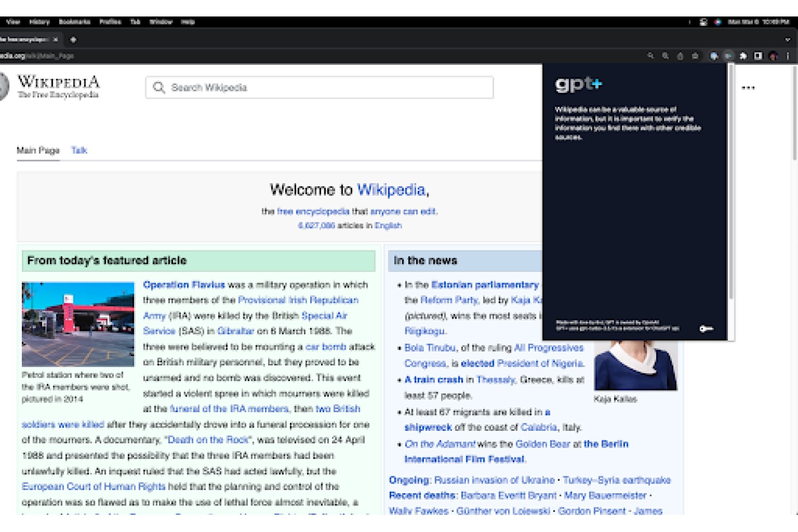Open the Riigikogu link
Viewport: 798px width, 532px height.
click(425, 331)
